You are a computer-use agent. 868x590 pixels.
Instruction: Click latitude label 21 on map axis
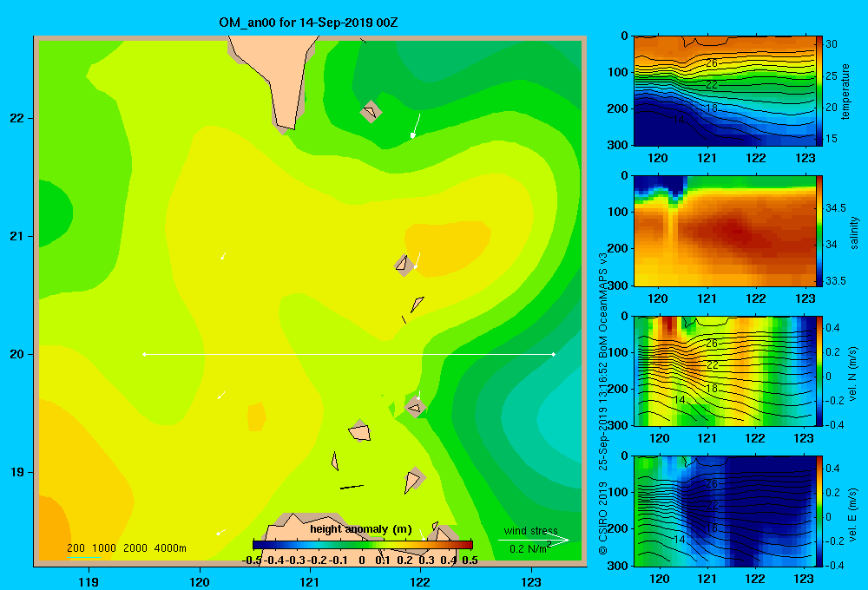tap(17, 236)
